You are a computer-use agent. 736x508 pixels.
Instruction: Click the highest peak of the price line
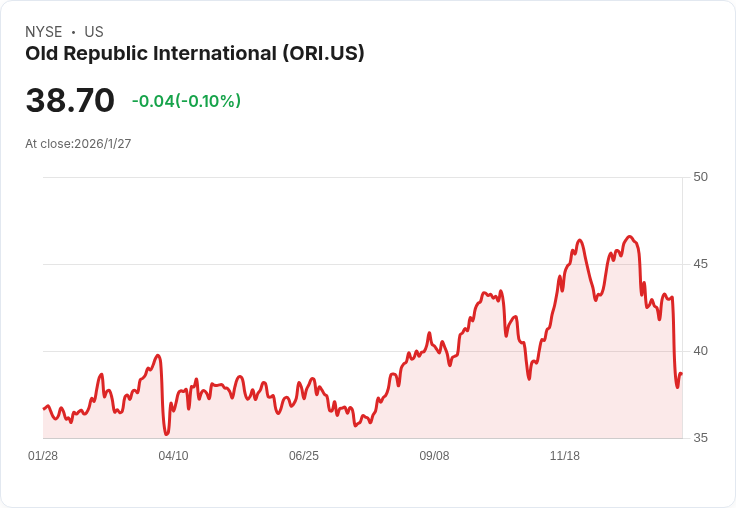pos(629,237)
